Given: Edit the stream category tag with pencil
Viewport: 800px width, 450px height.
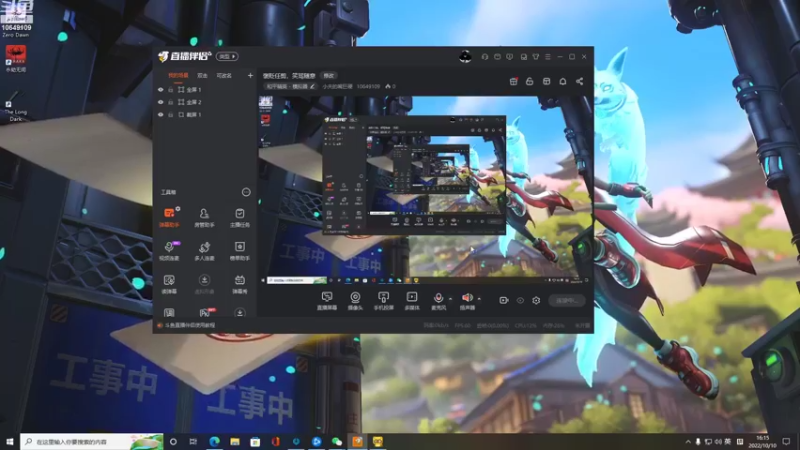Looking at the screenshot, I should coord(312,86).
